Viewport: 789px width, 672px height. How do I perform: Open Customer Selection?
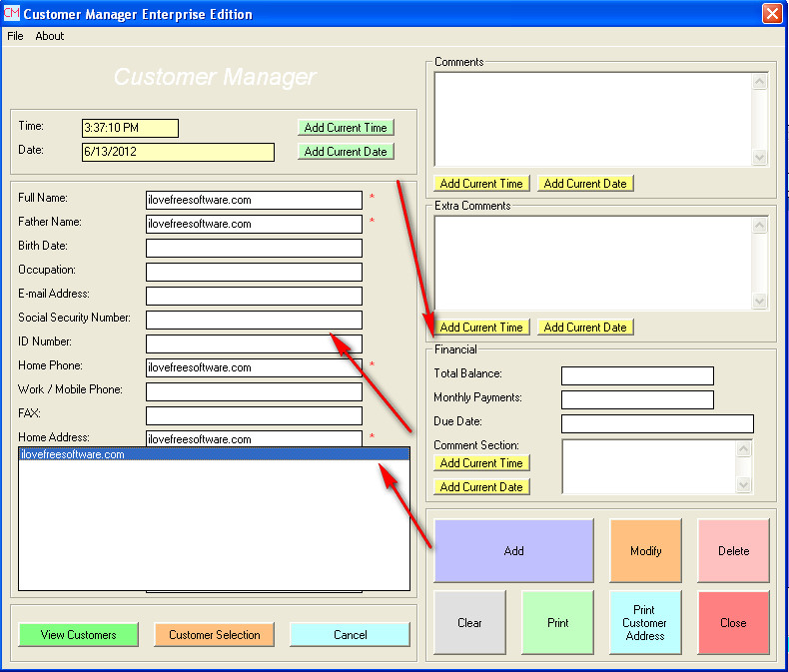pyautogui.click(x=214, y=634)
